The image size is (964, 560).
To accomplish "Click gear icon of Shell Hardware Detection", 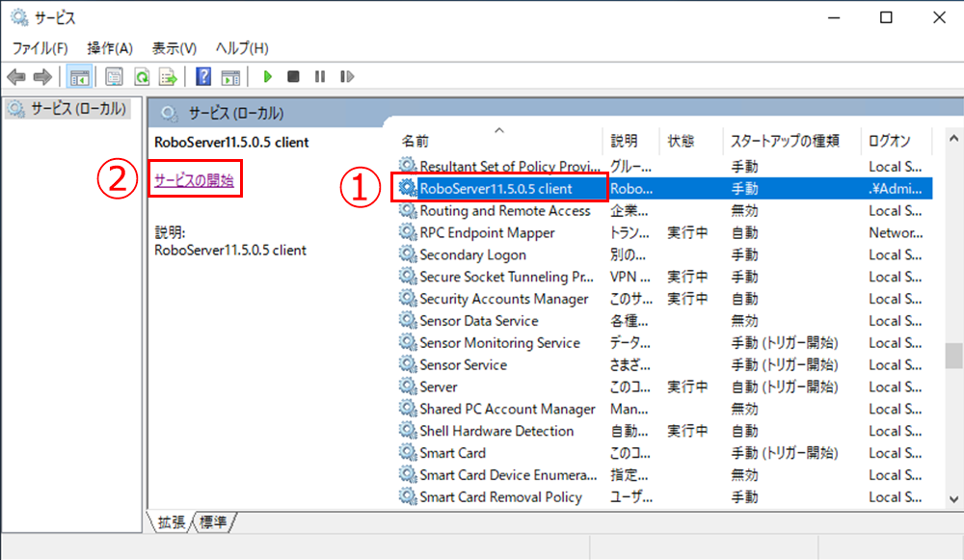I will [x=407, y=430].
